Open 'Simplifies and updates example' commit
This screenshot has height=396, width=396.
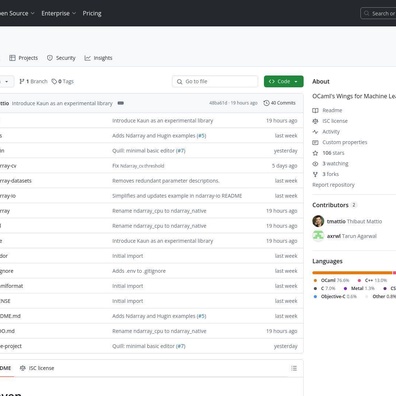click(x=177, y=196)
